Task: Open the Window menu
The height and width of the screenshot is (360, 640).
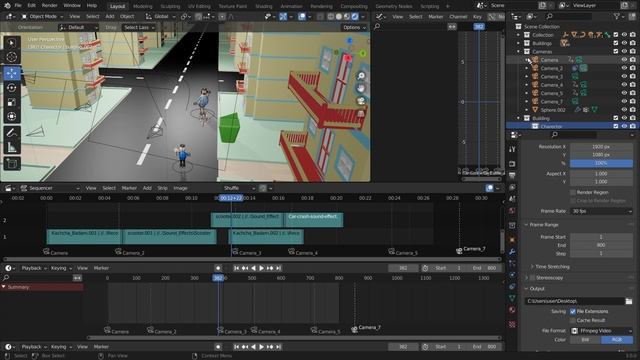Action: point(72,6)
